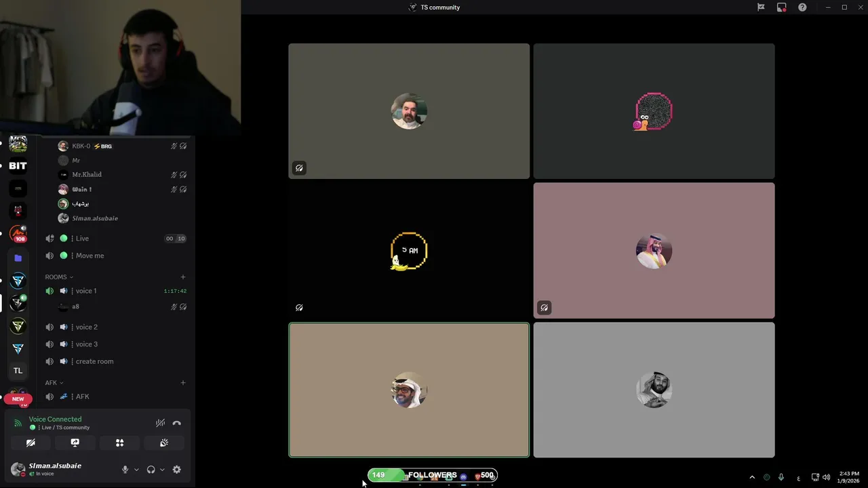This screenshot has width=868, height=488.
Task: Join the Live voice channel
Action: (115, 239)
